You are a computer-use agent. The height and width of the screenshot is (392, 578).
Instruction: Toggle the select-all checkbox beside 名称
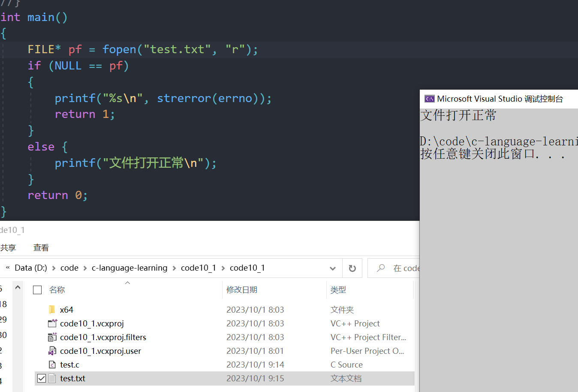click(37, 290)
